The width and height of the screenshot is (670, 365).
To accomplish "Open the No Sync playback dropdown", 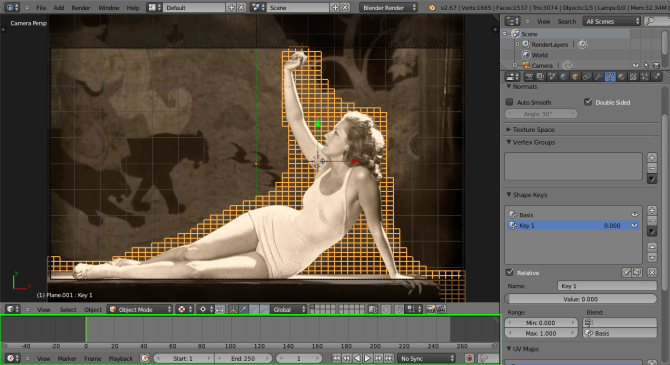I will (x=426, y=358).
